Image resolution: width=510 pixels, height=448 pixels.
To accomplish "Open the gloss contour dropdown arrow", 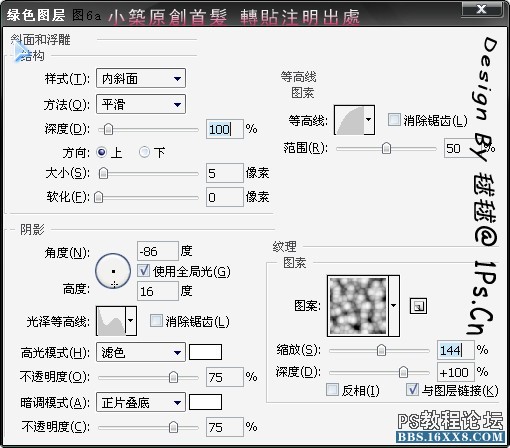I will pyautogui.click(x=131, y=321).
